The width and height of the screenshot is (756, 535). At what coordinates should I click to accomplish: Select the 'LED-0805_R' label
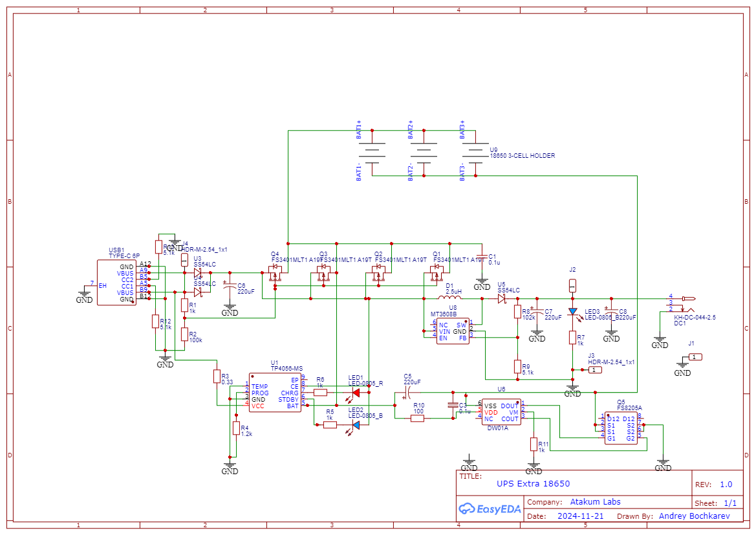point(366,384)
